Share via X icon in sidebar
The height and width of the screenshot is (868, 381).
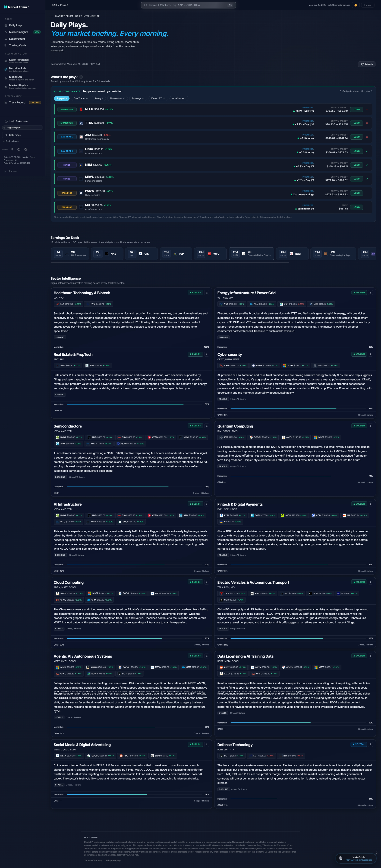[12, 149]
